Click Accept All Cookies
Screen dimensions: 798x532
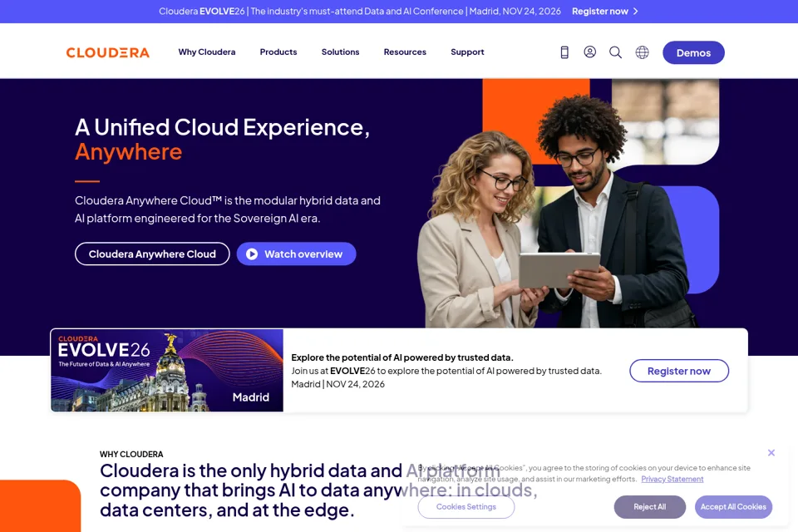[733, 507]
